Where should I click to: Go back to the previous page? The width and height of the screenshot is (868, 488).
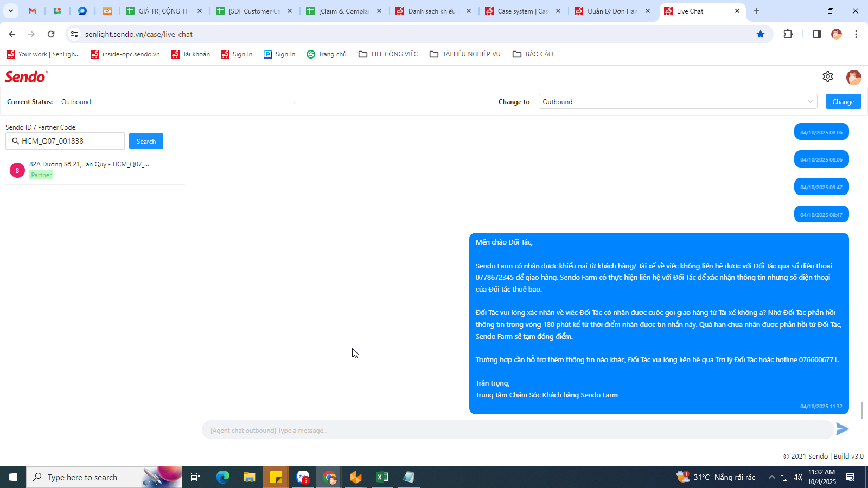click(12, 34)
